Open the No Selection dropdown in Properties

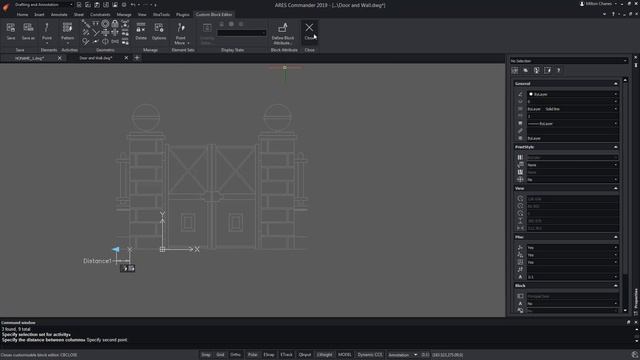coord(568,61)
